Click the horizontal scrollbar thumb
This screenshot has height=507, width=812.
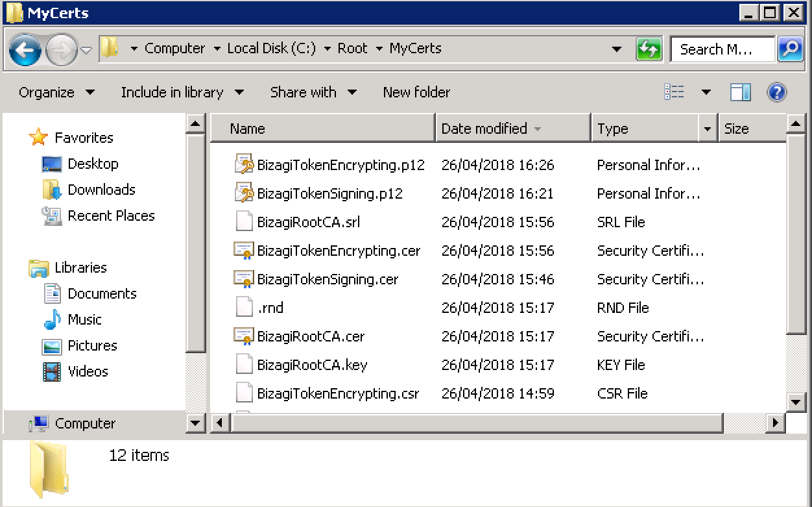477,423
